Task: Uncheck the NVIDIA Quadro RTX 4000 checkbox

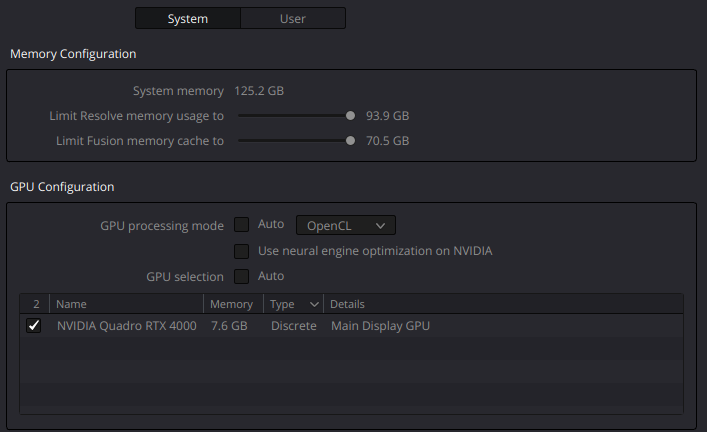Action: (x=34, y=326)
